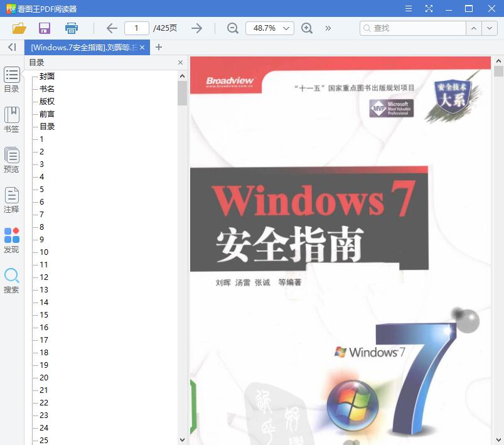Enter fullscreen mode via title bar icon
The width and height of the screenshot is (504, 445).
coord(429,8)
